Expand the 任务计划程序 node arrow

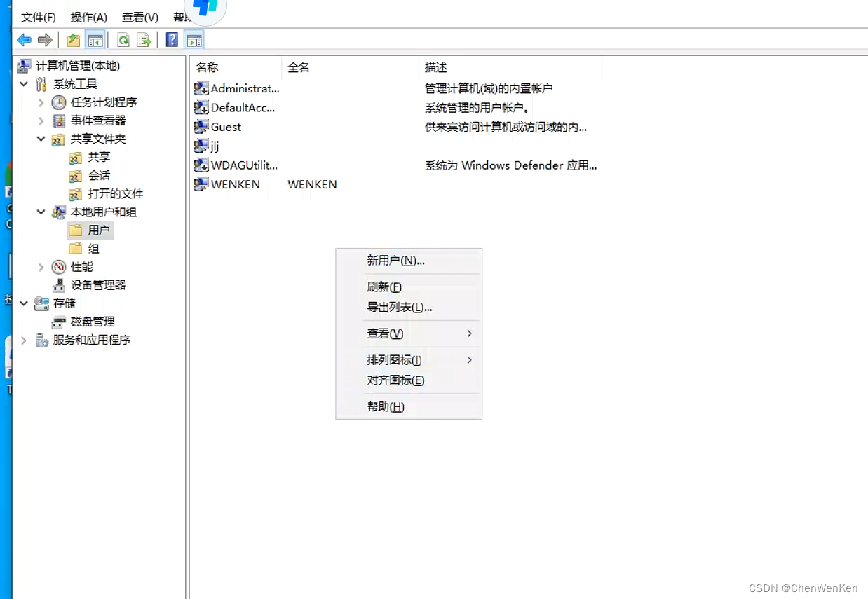[41, 102]
